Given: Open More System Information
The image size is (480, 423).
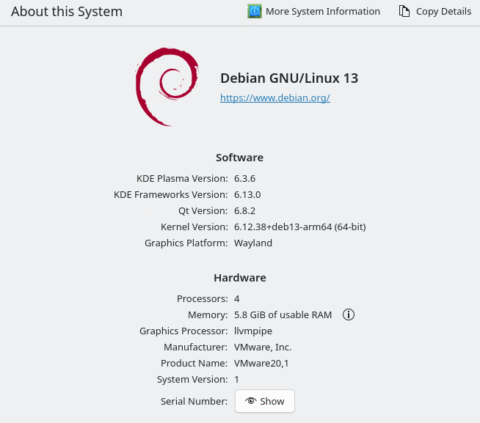Looking at the screenshot, I should 314,11.
